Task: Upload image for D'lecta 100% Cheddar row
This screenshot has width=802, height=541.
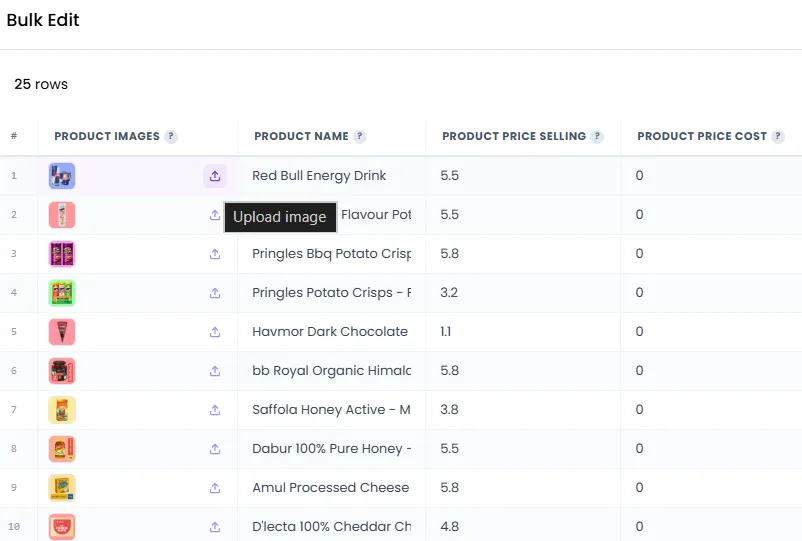Action: click(215, 527)
